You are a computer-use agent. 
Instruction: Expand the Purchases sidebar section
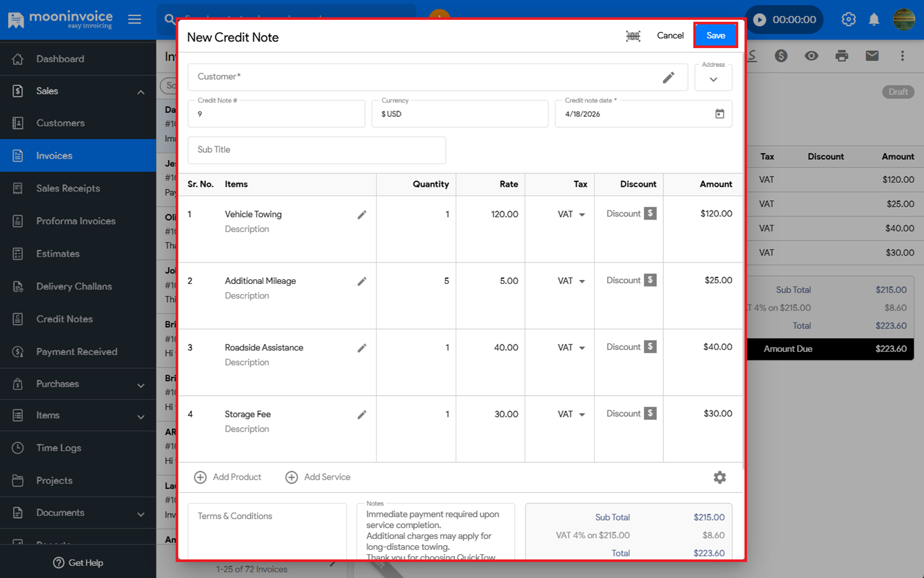141,385
